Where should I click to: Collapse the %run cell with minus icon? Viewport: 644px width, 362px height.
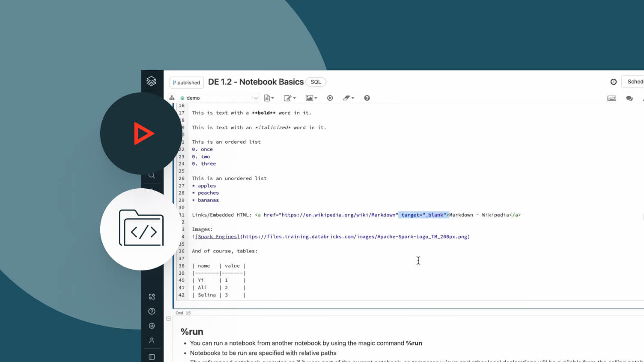point(168,319)
